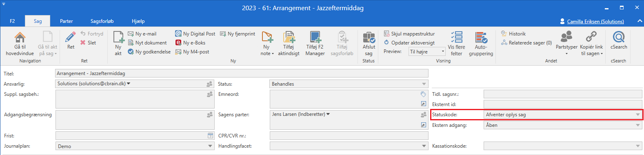Click person picker icon in Sagens parter field
Screen dimensions: 644x155
tap(424, 115)
